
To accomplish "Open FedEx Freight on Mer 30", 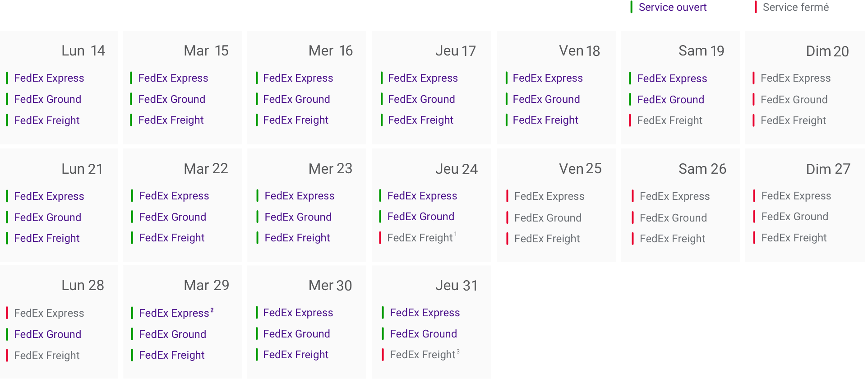I will click(x=296, y=355).
